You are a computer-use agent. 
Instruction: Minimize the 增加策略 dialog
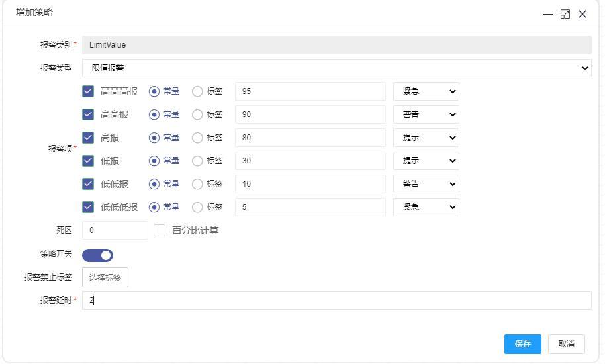(x=548, y=14)
